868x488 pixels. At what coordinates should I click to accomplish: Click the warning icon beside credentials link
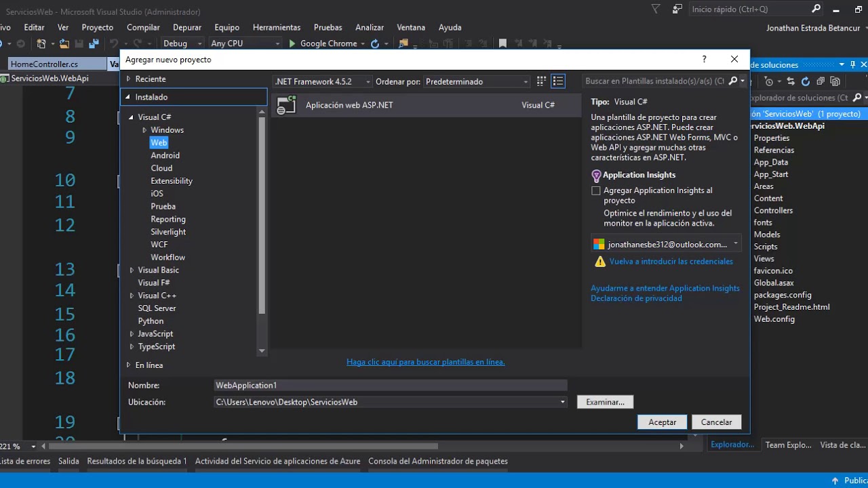click(x=599, y=262)
